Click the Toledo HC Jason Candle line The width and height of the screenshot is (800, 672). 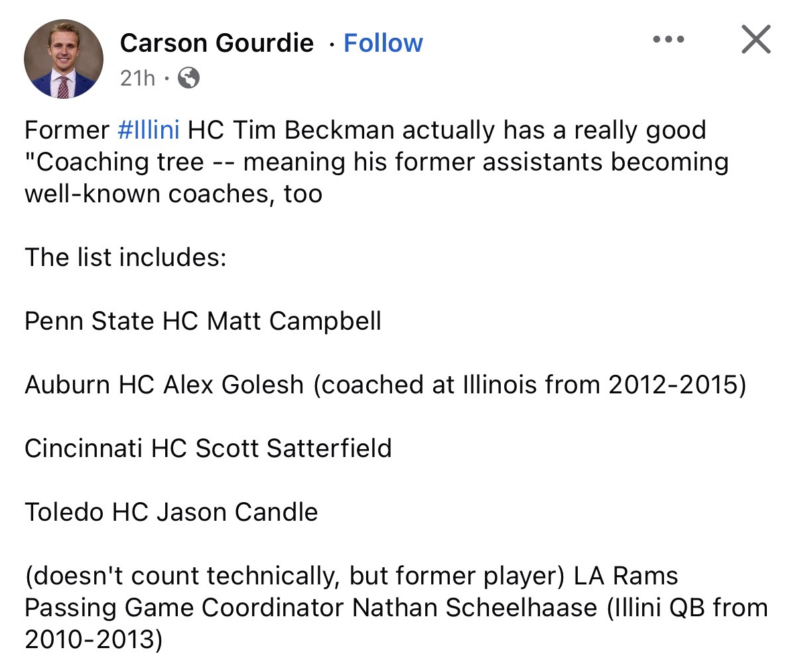click(x=171, y=512)
